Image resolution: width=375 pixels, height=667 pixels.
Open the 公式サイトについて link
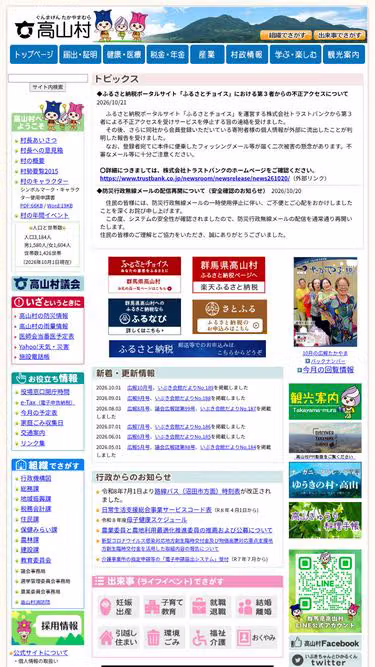(40, 653)
